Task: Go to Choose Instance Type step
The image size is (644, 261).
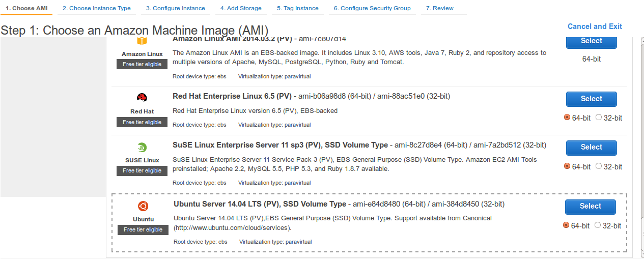Action: click(97, 8)
